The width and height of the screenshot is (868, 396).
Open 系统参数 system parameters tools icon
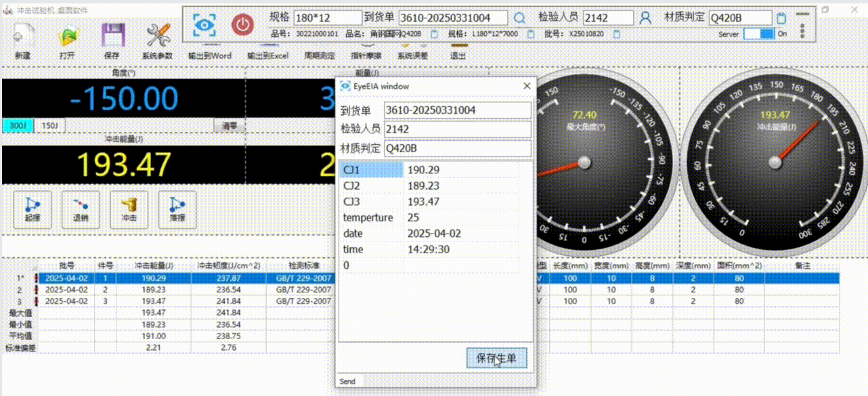[x=158, y=36]
